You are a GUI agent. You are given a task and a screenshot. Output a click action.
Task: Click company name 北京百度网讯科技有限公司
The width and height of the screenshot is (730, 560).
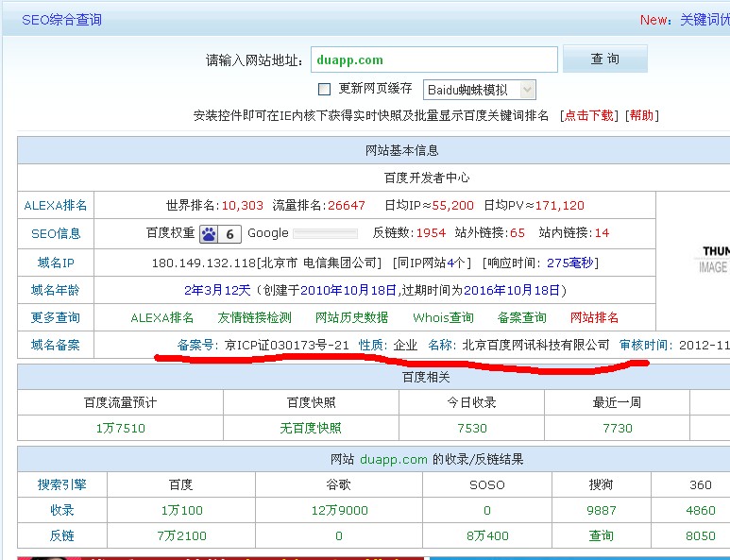(x=535, y=346)
